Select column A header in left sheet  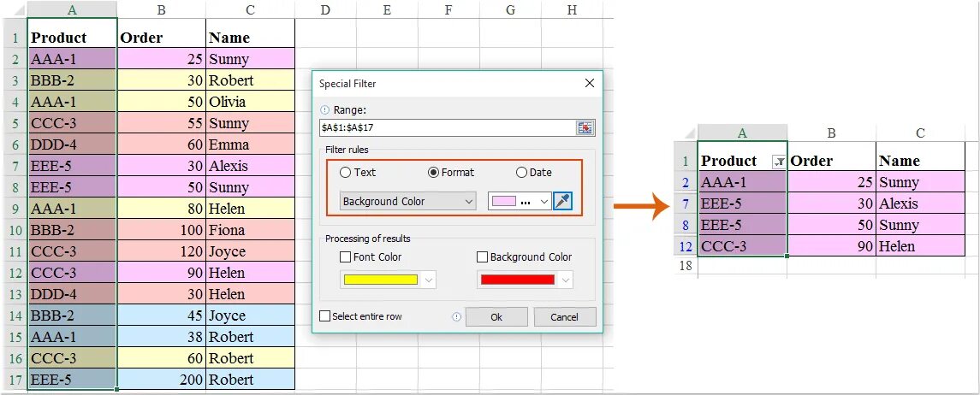pyautogui.click(x=73, y=9)
